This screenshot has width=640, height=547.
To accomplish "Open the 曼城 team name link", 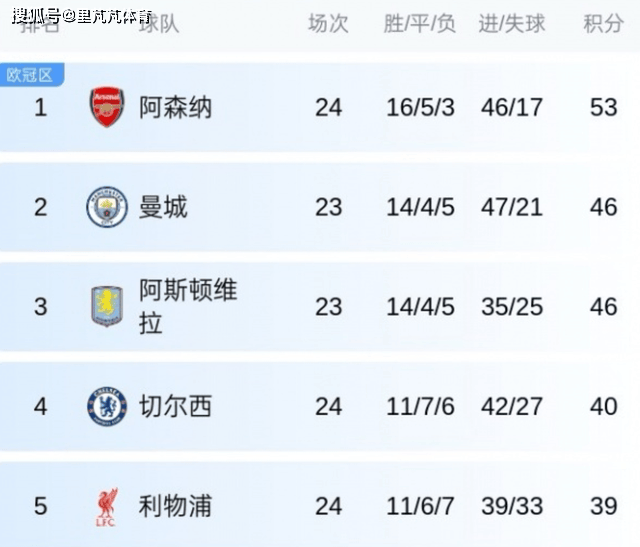I will pos(163,207).
